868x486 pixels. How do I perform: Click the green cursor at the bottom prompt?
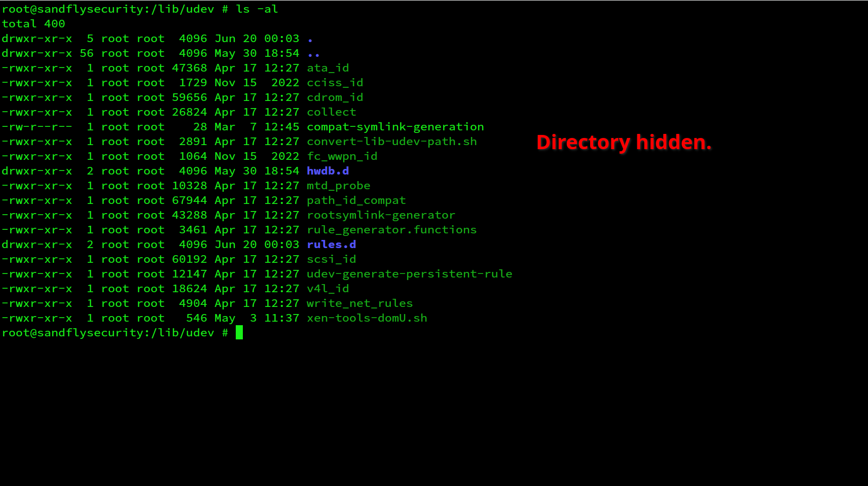[239, 333]
